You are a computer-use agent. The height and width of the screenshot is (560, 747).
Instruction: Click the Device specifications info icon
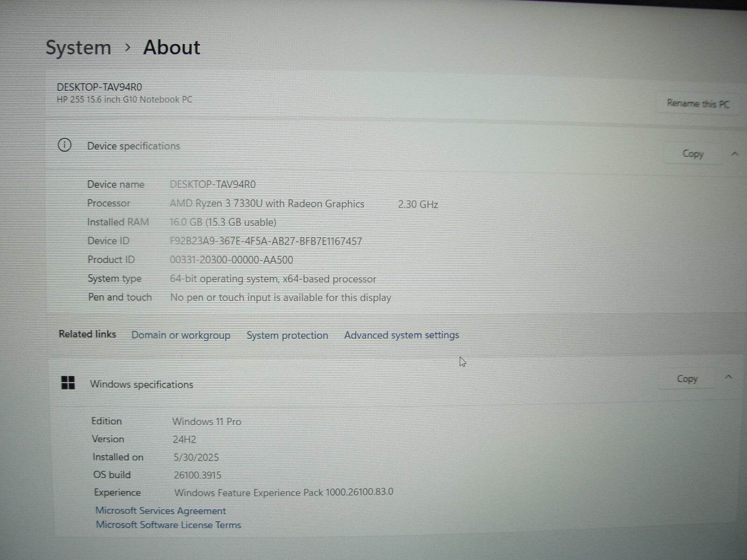64,145
